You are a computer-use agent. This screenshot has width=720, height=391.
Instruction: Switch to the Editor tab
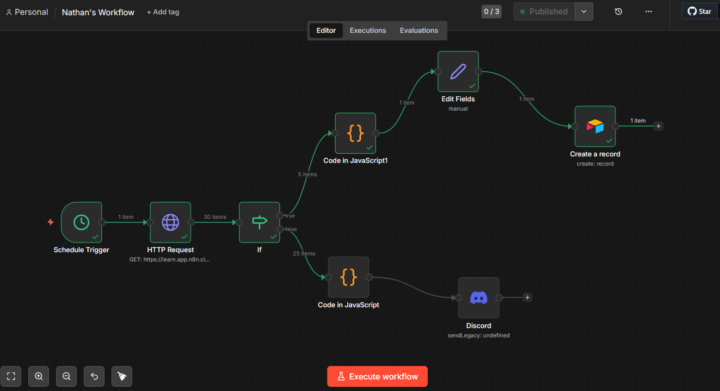pos(326,30)
